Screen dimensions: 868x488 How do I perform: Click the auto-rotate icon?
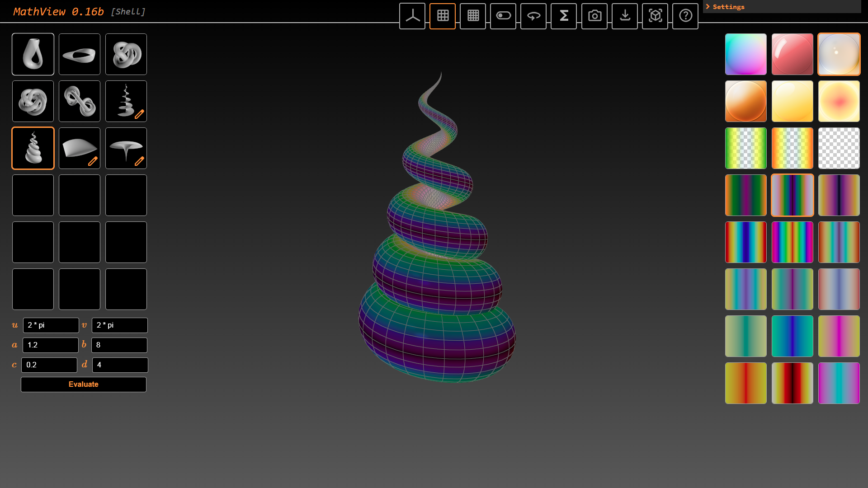pyautogui.click(x=533, y=16)
